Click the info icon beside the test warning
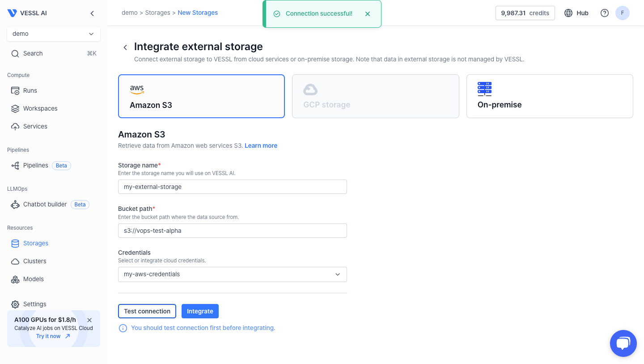The image size is (644, 364). point(123,328)
